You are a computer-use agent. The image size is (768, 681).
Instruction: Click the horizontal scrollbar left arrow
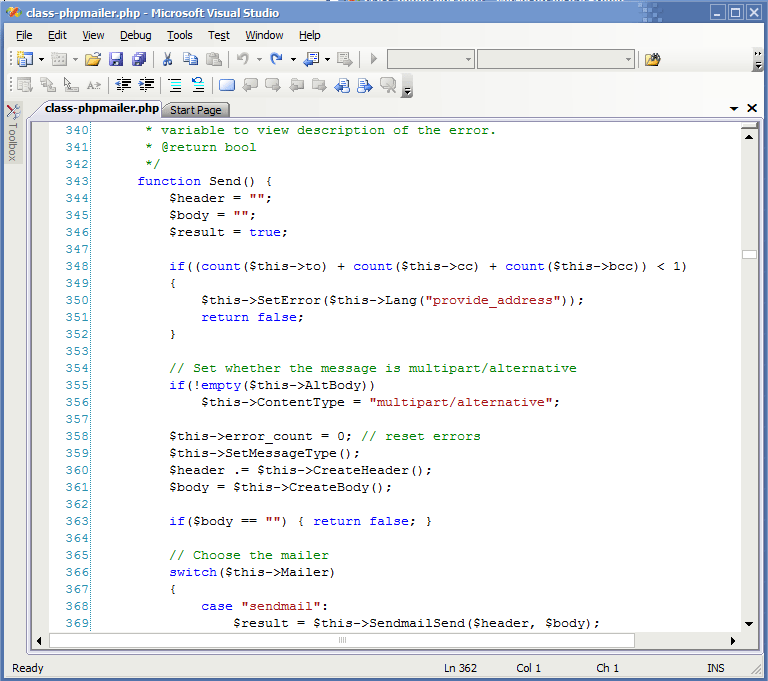(39, 641)
